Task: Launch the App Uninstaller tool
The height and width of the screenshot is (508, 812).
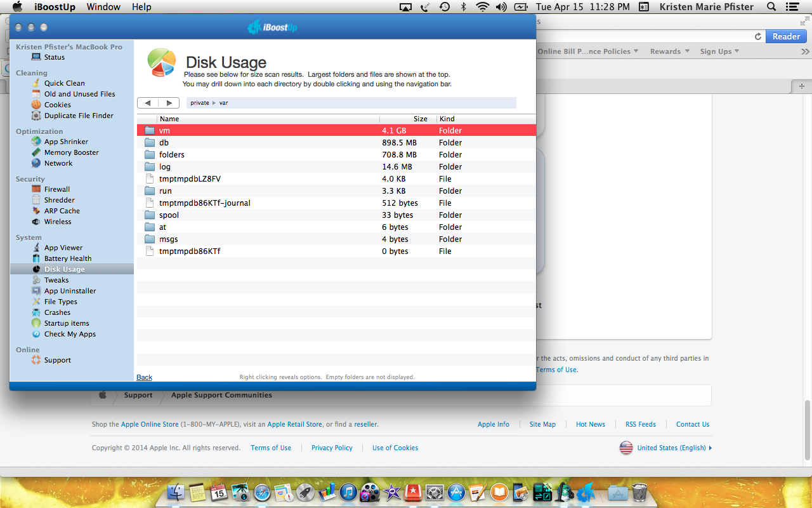Action: coord(70,291)
